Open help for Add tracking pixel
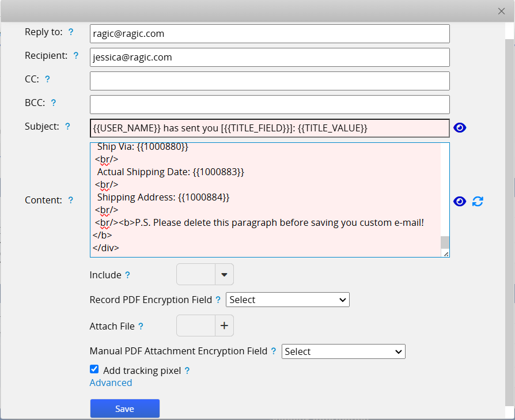Screen dimensions: 515x420 point(187,371)
